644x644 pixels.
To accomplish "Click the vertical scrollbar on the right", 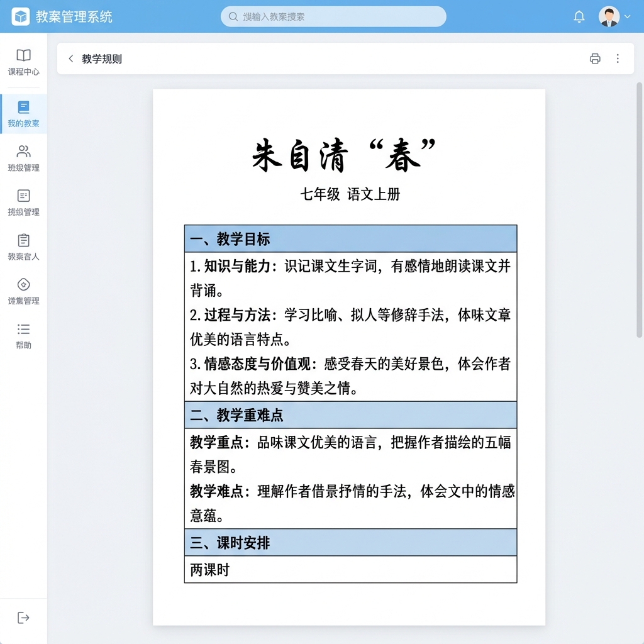I will click(640, 208).
